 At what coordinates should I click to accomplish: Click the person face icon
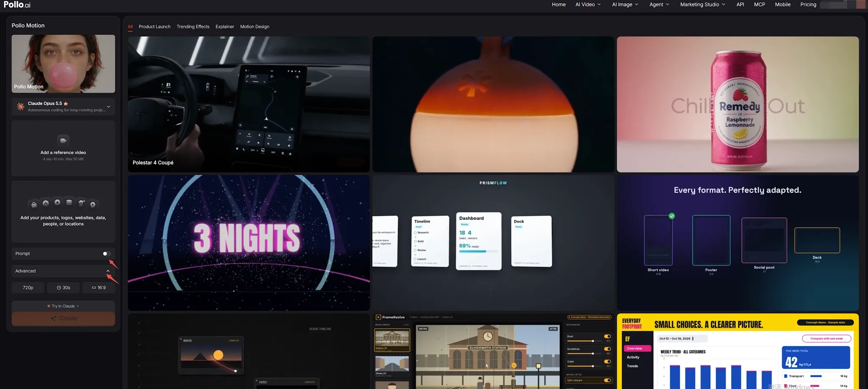[81, 203]
